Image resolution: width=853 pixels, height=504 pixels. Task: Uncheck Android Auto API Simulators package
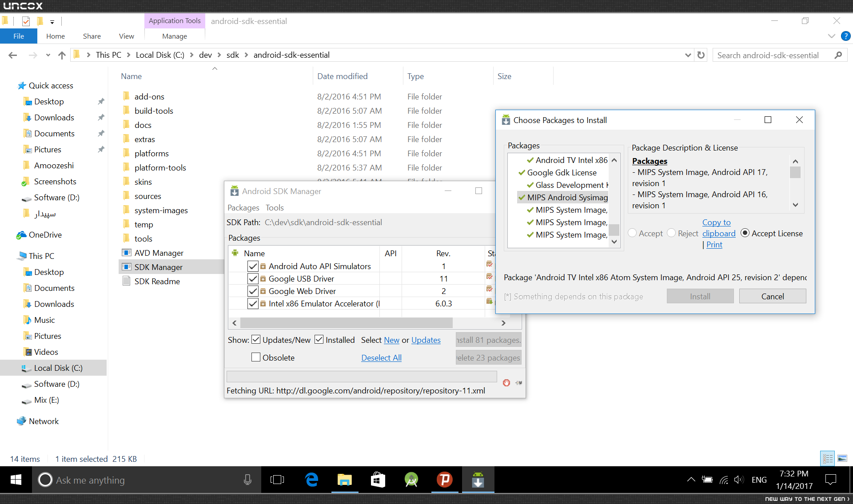click(x=253, y=266)
